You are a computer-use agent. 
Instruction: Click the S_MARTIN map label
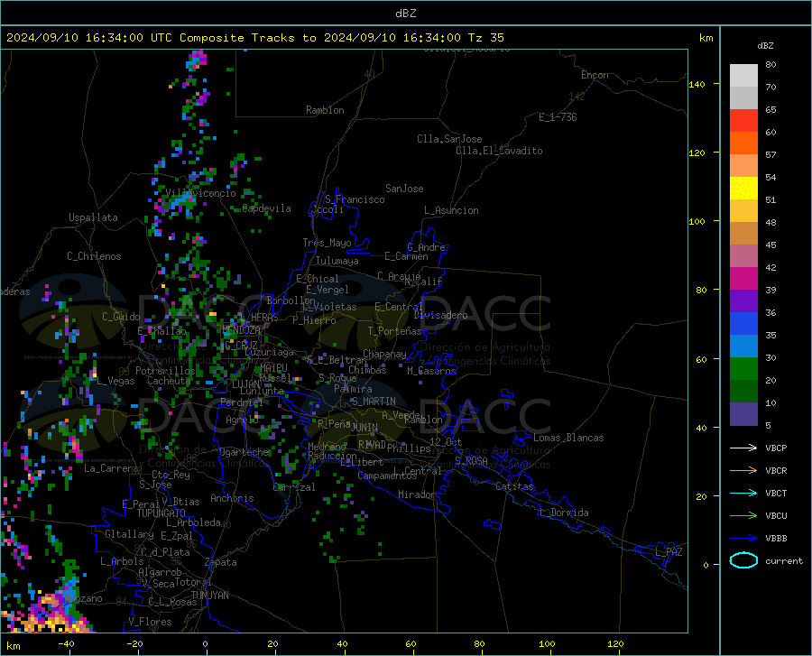[374, 402]
